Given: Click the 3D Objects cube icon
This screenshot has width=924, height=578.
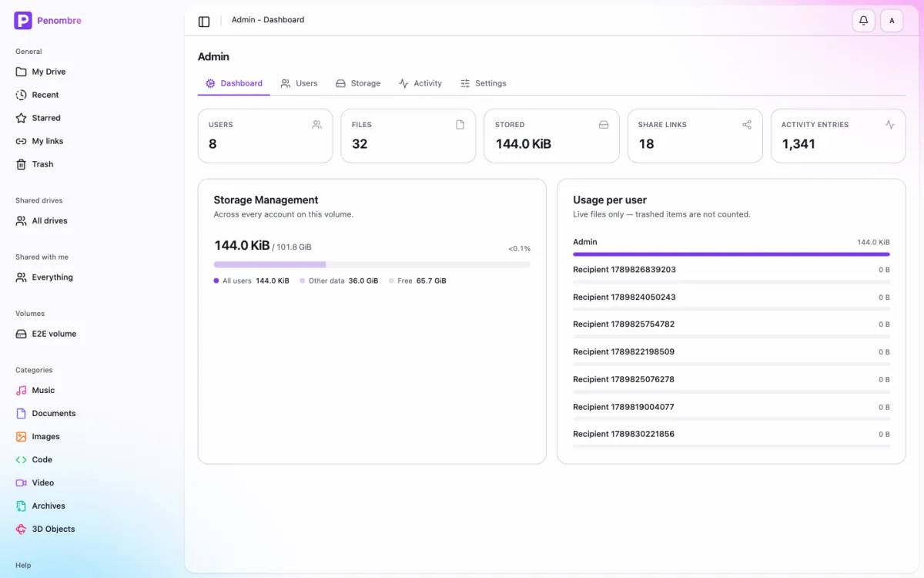Looking at the screenshot, I should tap(22, 529).
